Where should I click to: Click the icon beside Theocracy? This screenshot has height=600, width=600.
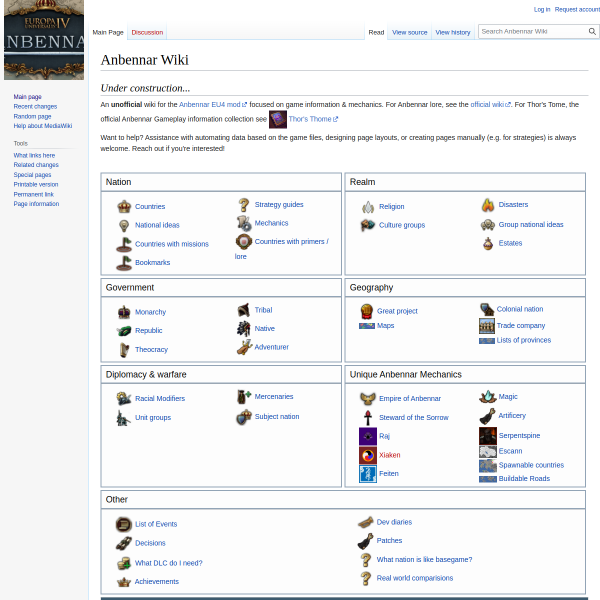(x=124, y=350)
